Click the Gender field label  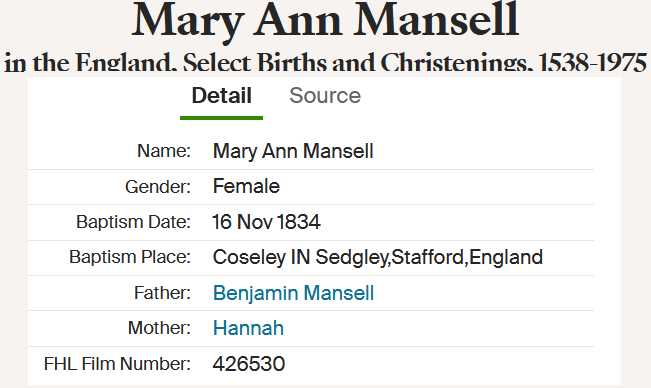[158, 187]
